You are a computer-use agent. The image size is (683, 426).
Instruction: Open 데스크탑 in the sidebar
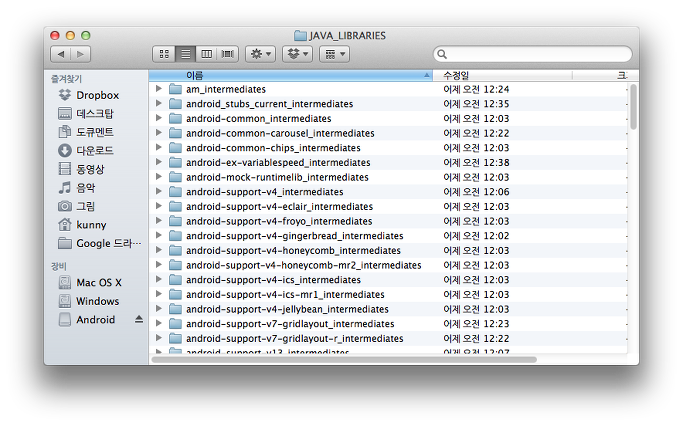click(85, 114)
